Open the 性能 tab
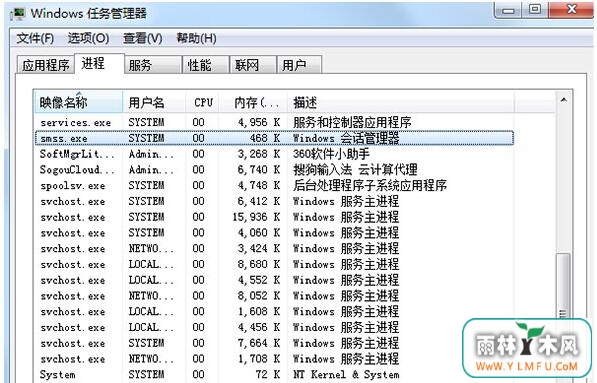Viewport: 597px width, 383px height. 205,65
